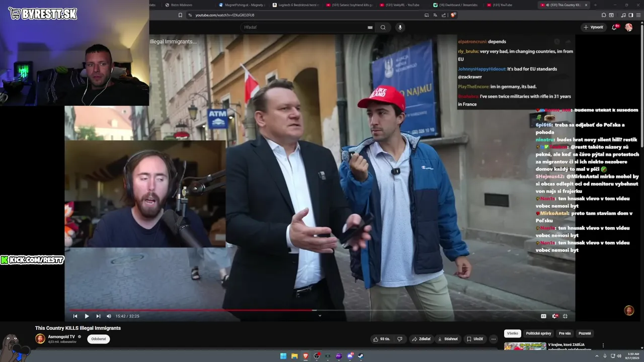Click the YouTube search magnifier button
The height and width of the screenshot is (362, 644).
tap(383, 27)
